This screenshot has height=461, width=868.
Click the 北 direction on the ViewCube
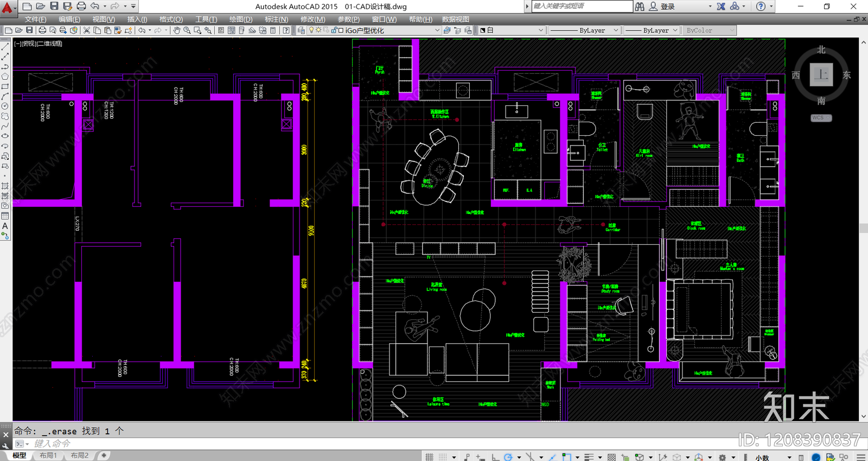click(x=821, y=50)
